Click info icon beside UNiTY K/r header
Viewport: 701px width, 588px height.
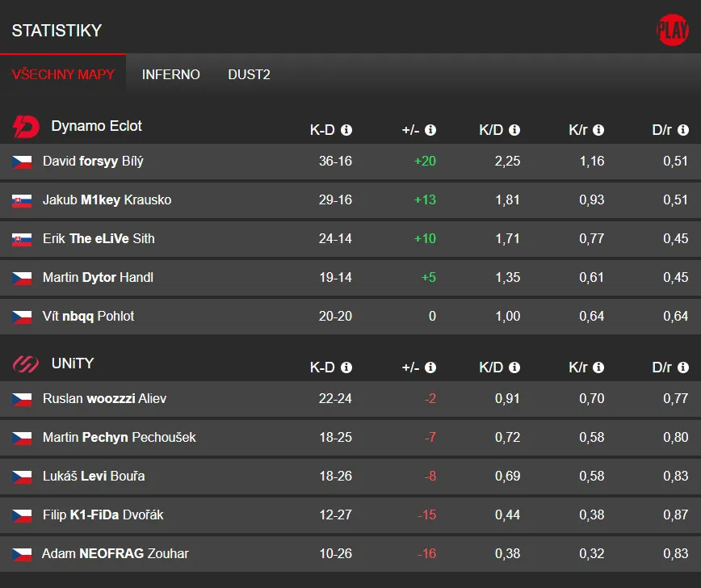[x=598, y=367]
